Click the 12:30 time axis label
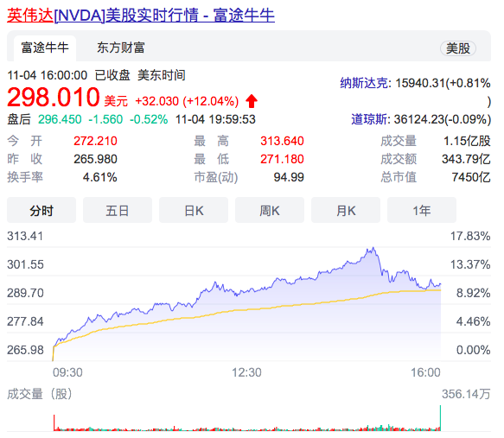Screen dimensions: 504x438 [x=246, y=372]
